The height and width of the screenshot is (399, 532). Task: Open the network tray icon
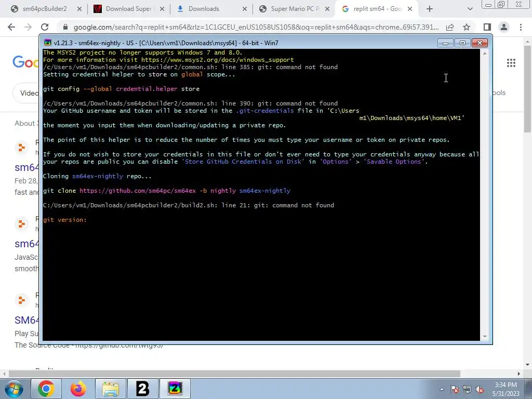point(467,389)
